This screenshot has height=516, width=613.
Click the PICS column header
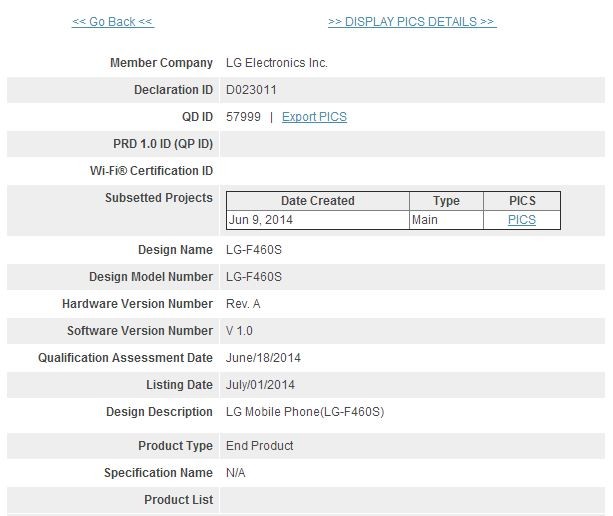[522, 201]
